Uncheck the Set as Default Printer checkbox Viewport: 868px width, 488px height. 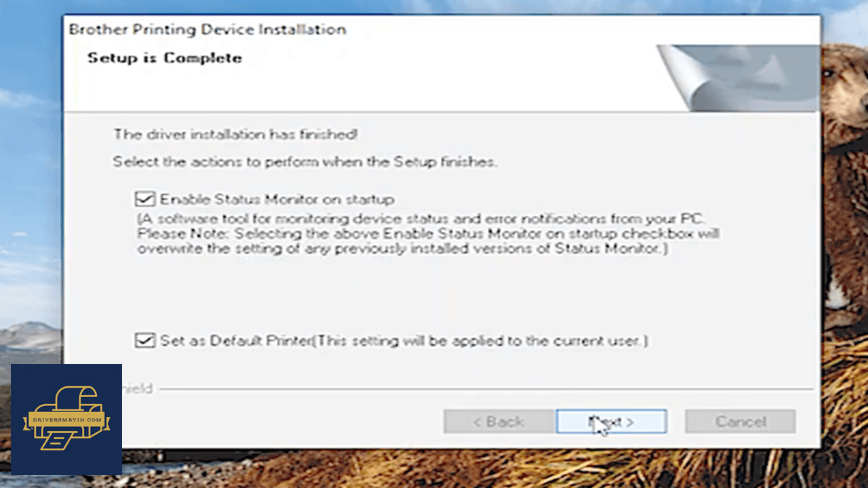point(144,340)
